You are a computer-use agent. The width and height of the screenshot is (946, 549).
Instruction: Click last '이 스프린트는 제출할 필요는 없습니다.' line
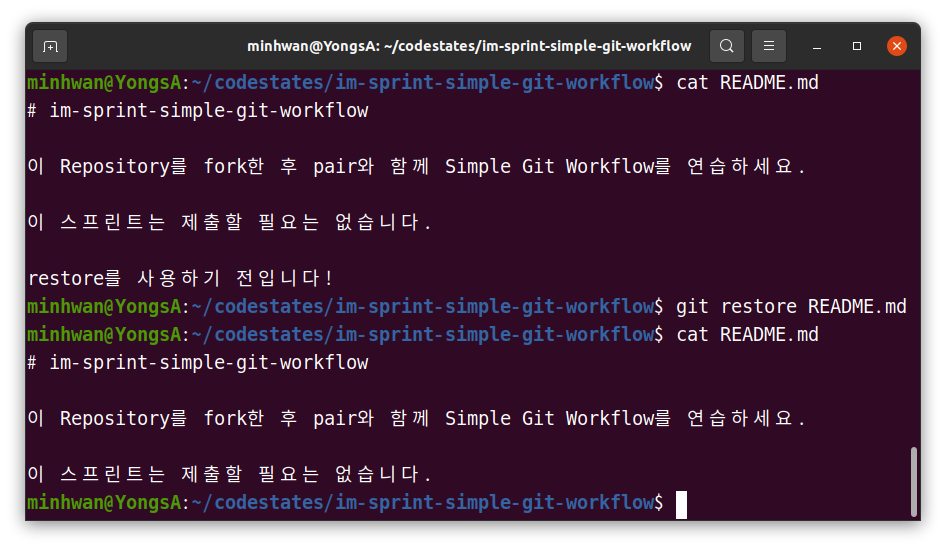tap(229, 474)
